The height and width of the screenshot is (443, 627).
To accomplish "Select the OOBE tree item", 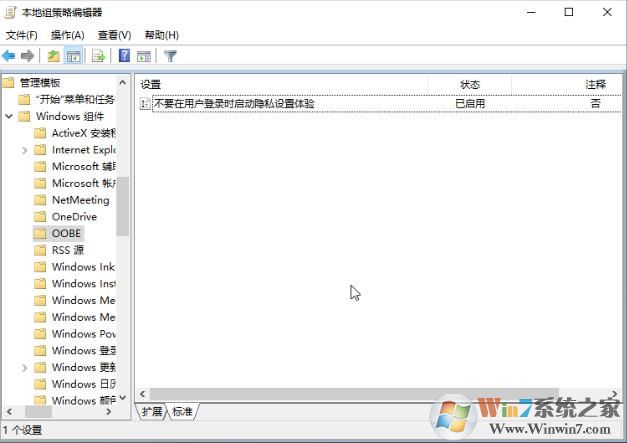I will click(x=66, y=233).
